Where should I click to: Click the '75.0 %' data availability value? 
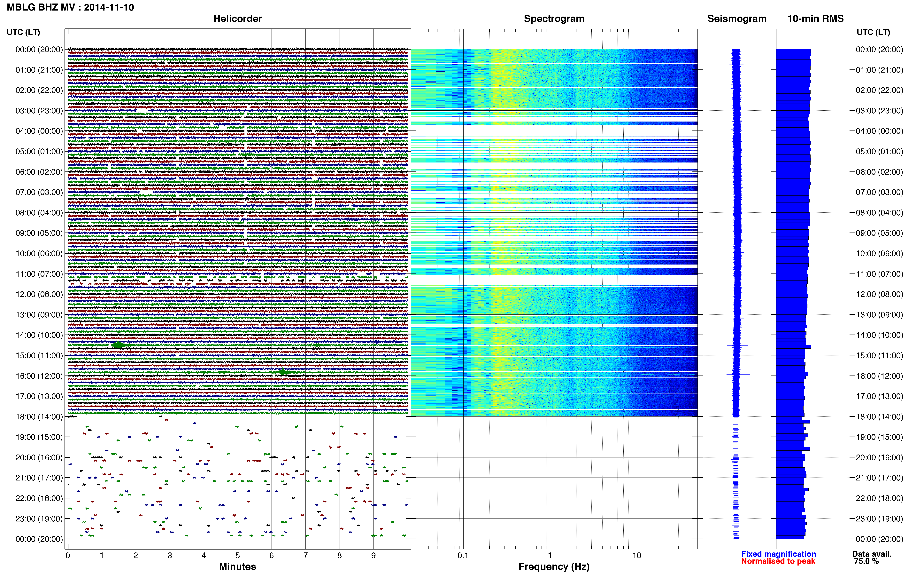[867, 561]
